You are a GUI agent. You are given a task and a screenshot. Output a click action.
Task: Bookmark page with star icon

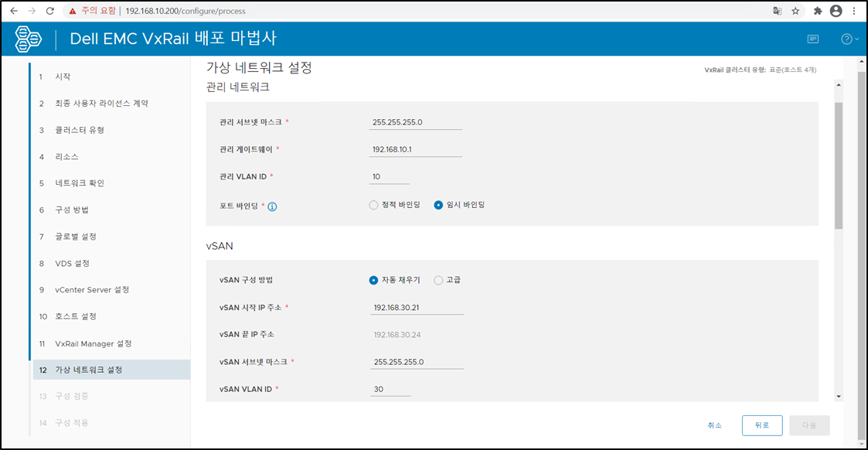(795, 11)
